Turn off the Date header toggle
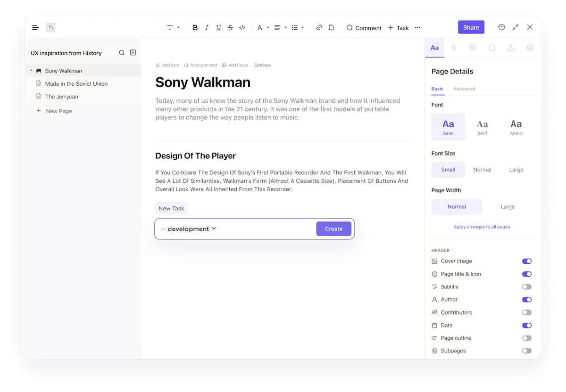This screenshot has width=566, height=392. tap(527, 325)
